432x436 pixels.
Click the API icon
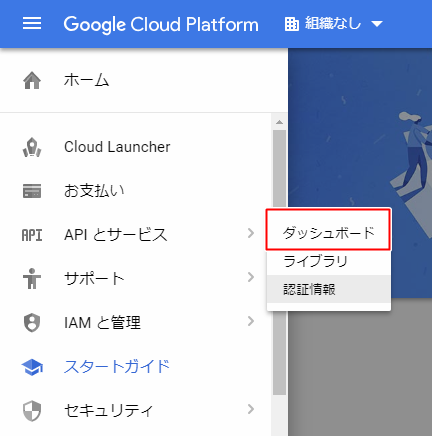click(32, 235)
